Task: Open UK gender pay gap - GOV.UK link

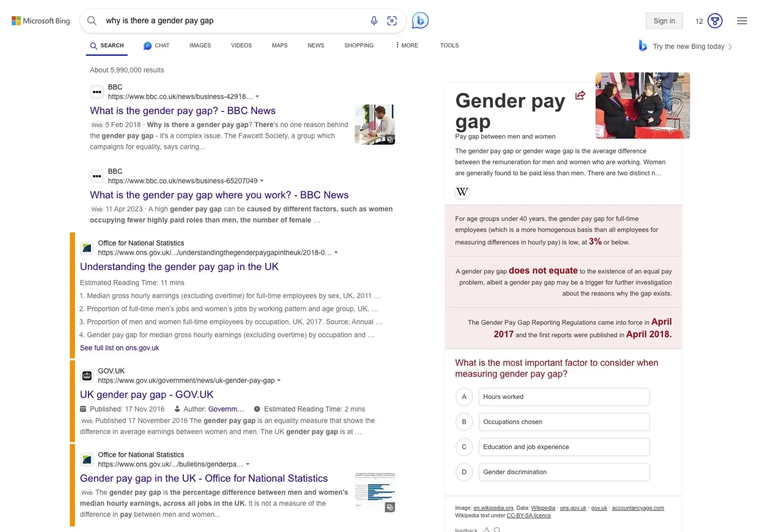Action: [147, 395]
